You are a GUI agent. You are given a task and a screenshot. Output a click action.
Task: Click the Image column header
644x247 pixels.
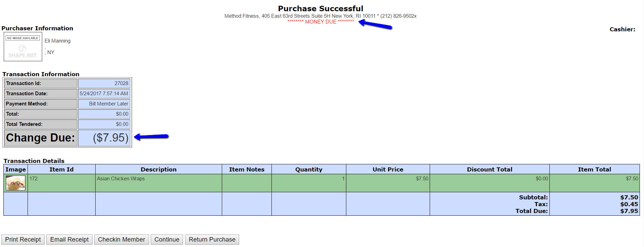coord(16,169)
